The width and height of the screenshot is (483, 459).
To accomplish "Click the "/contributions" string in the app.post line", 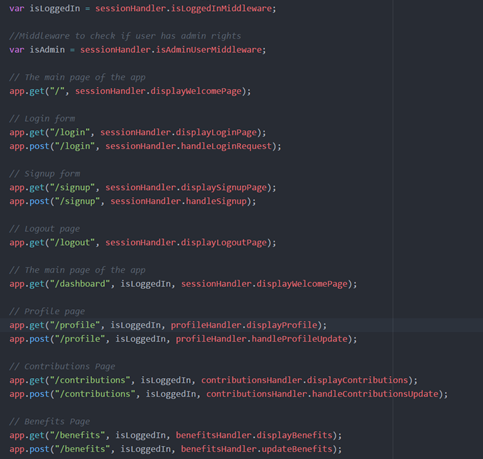I will tap(95, 394).
